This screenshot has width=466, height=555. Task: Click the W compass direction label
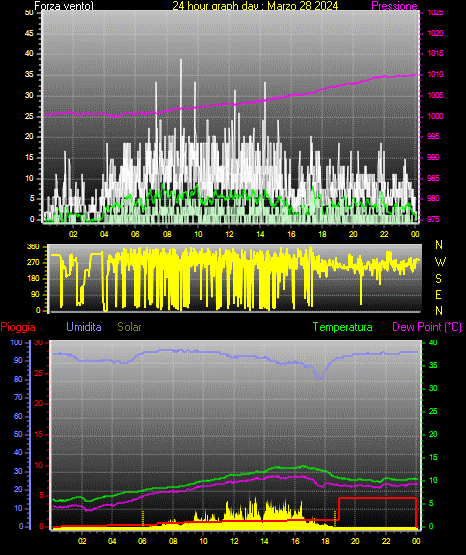(x=440, y=262)
